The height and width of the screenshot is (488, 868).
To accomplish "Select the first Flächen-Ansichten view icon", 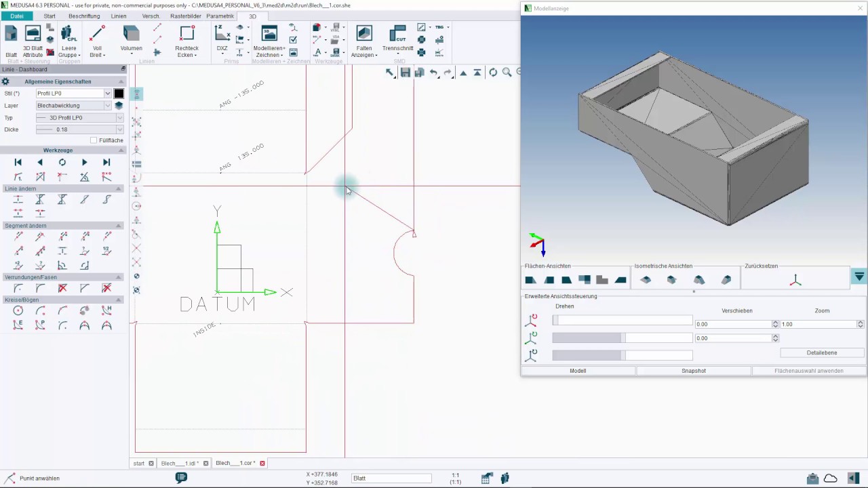I will pyautogui.click(x=530, y=280).
